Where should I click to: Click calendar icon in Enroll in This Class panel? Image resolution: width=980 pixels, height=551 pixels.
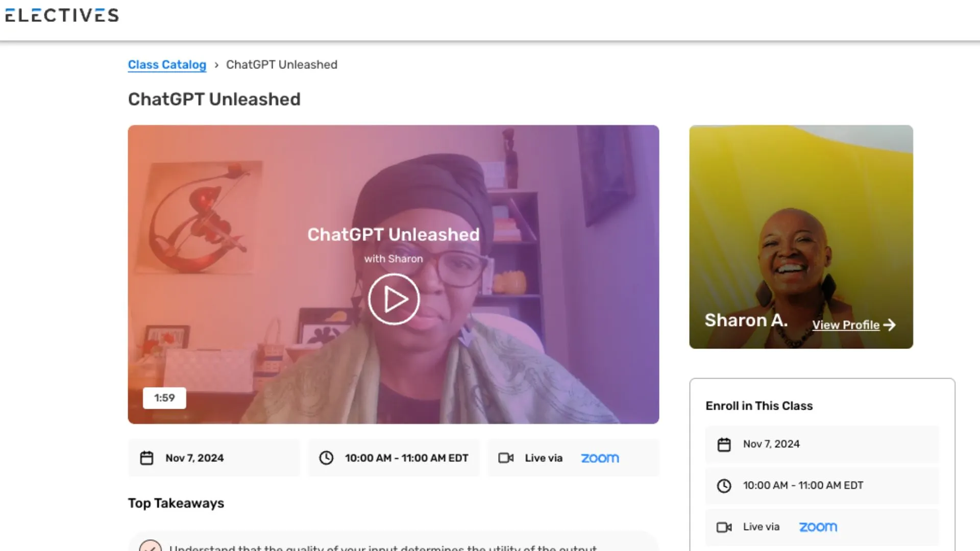click(724, 444)
